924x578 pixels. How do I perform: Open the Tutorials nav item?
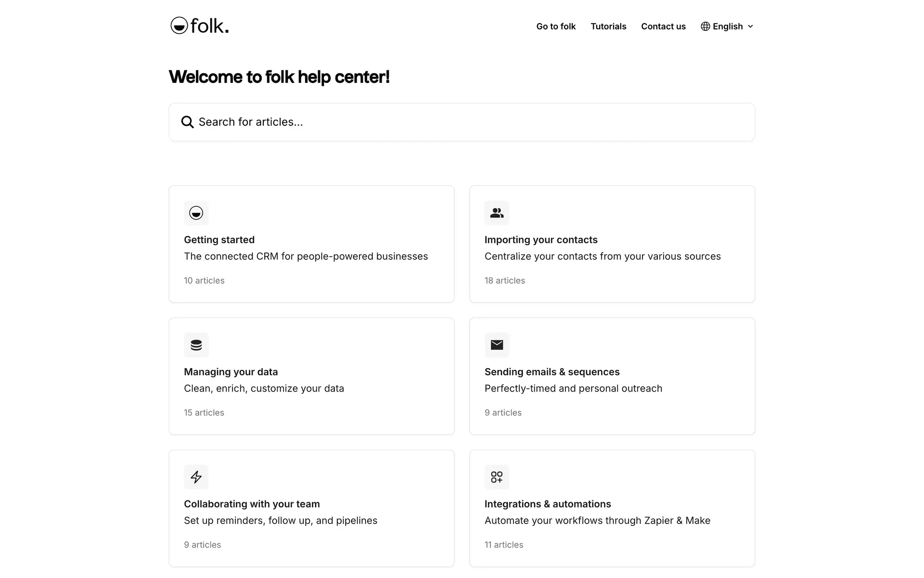click(x=608, y=26)
